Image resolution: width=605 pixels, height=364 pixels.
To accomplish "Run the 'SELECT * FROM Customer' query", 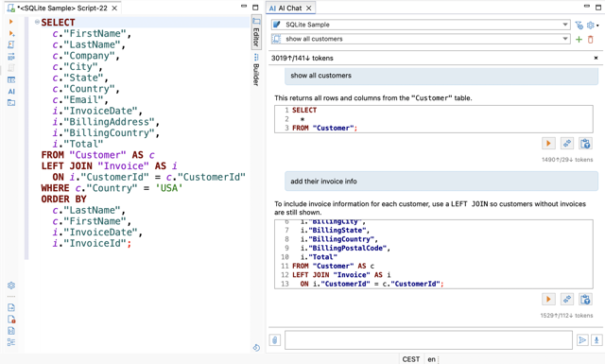I will (x=548, y=144).
